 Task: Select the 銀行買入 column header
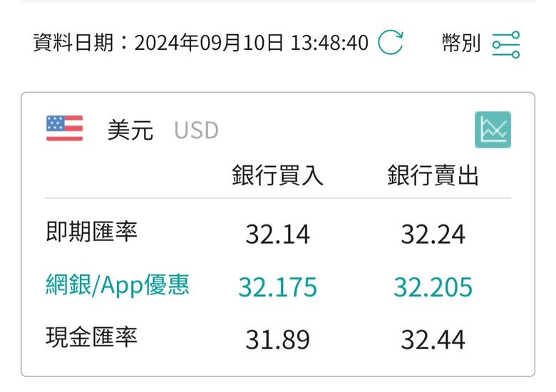[x=277, y=175]
